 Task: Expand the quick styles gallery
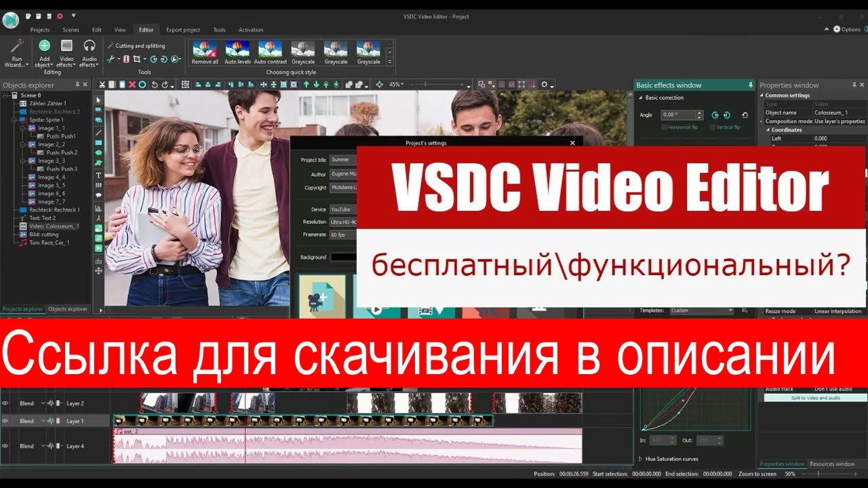(x=389, y=62)
